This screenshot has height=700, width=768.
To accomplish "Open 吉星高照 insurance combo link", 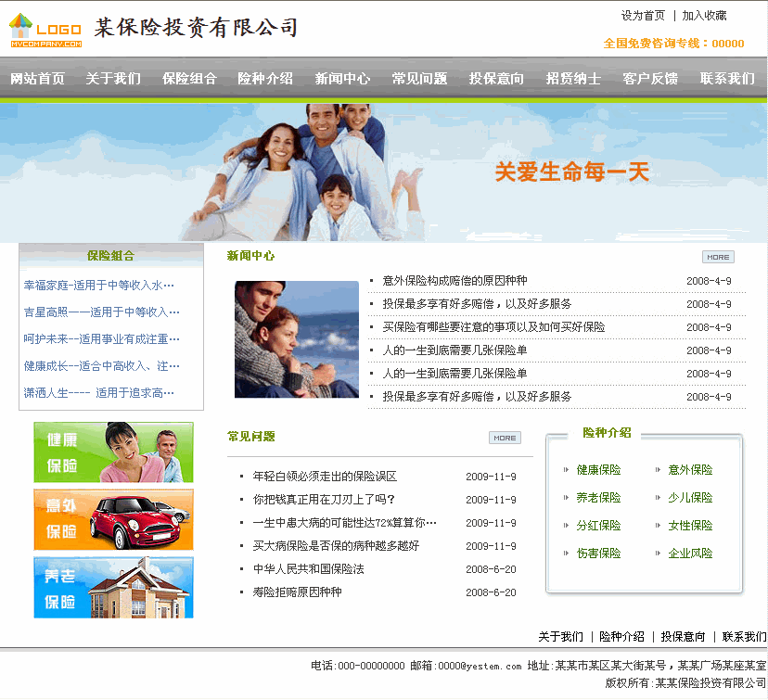I will click(x=101, y=312).
